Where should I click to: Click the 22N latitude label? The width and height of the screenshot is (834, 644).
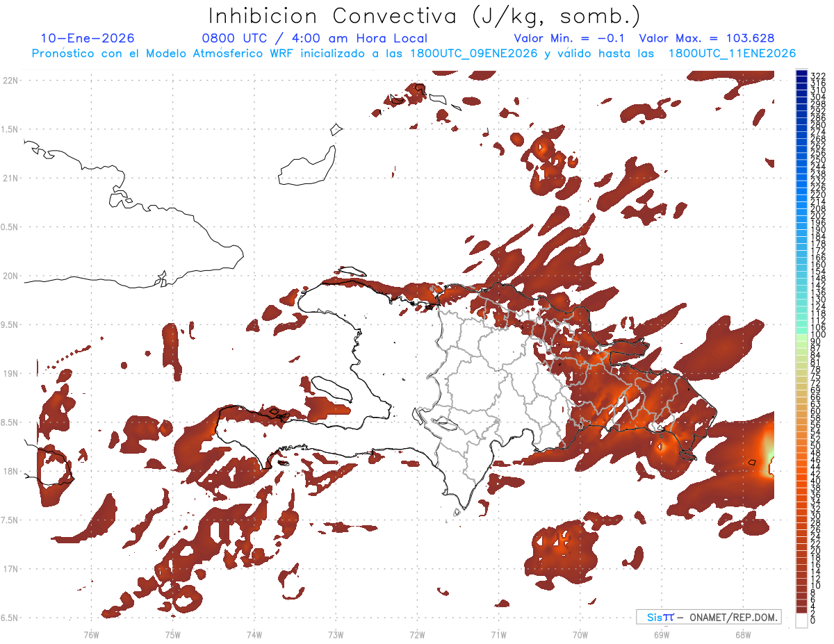point(10,80)
